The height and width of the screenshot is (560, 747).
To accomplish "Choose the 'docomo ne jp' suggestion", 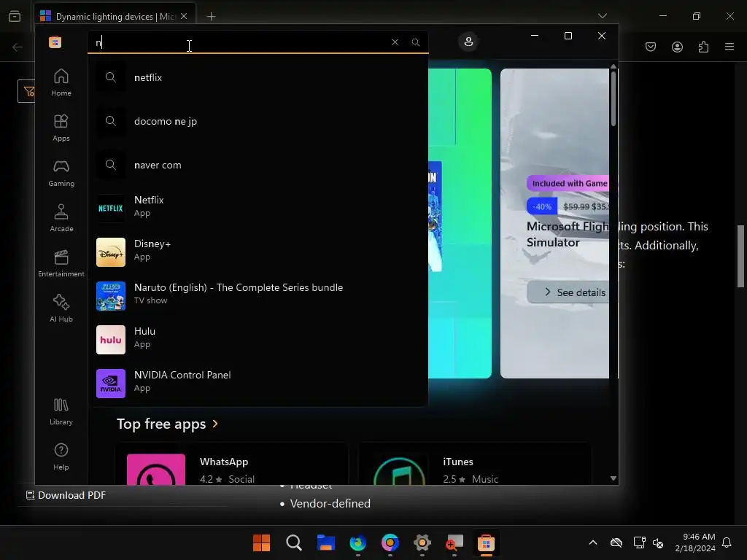I will pos(258,121).
